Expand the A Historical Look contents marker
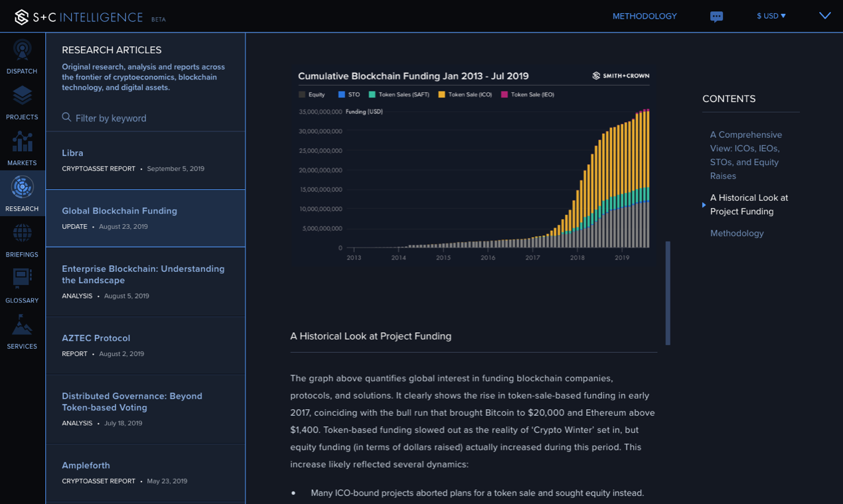The width and height of the screenshot is (843, 504). pos(704,205)
